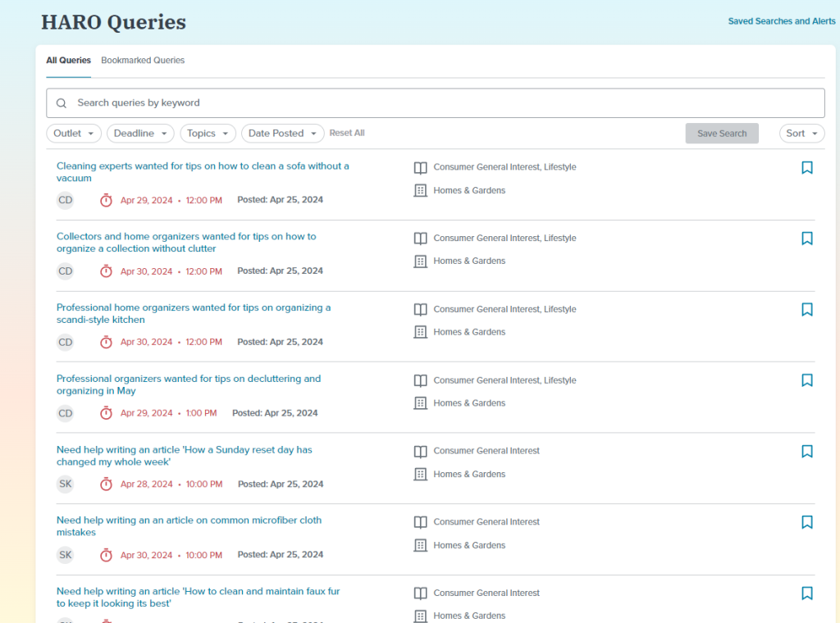Click Reset All filters link
This screenshot has height=623, width=840.
click(x=347, y=133)
